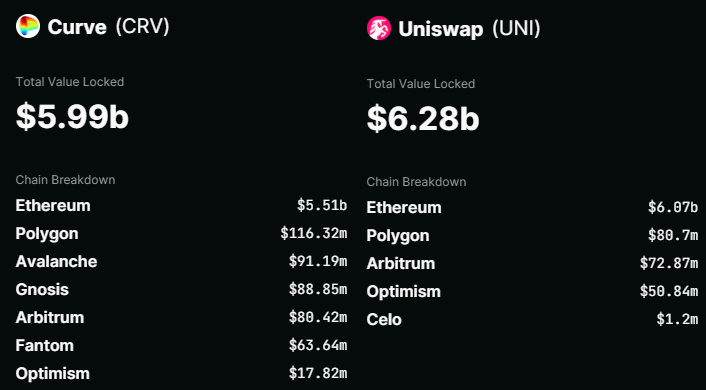Select the Celo chain entry
Screen dimensions: 706x390
(x=532, y=319)
